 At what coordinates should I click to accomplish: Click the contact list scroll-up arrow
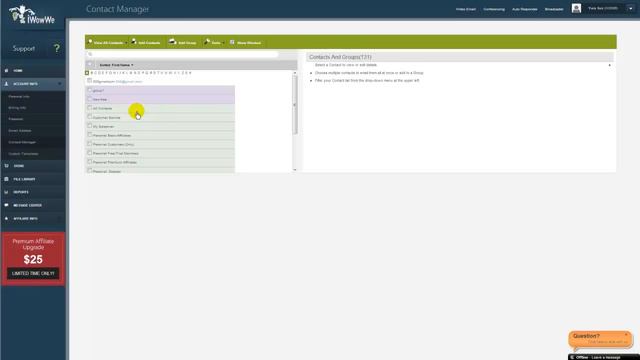295,73
